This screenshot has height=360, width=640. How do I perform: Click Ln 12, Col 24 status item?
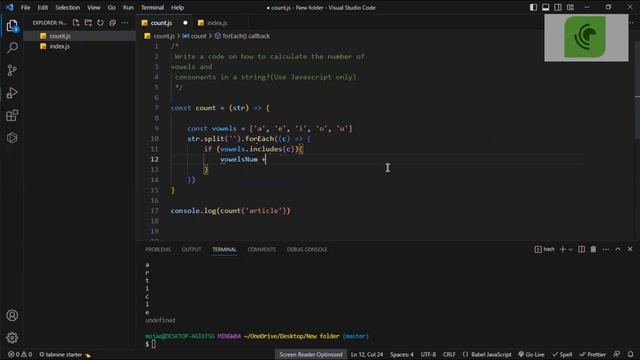tap(367, 354)
